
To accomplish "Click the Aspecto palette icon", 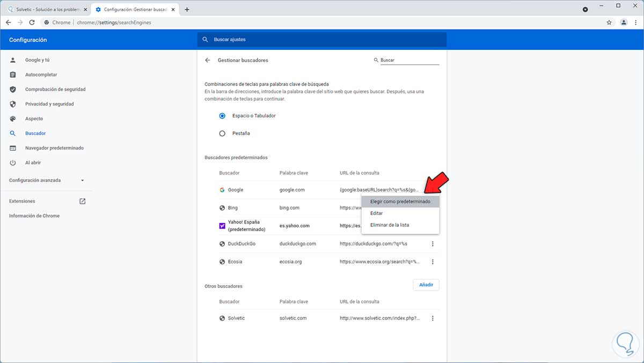I will point(13,118).
